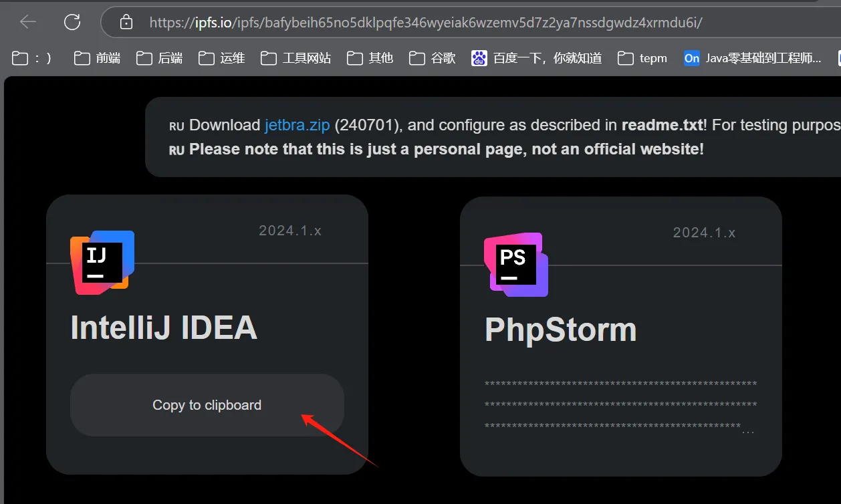Focus the ipfs.io address bar URL
Screen dimensions: 841x504
point(426,23)
